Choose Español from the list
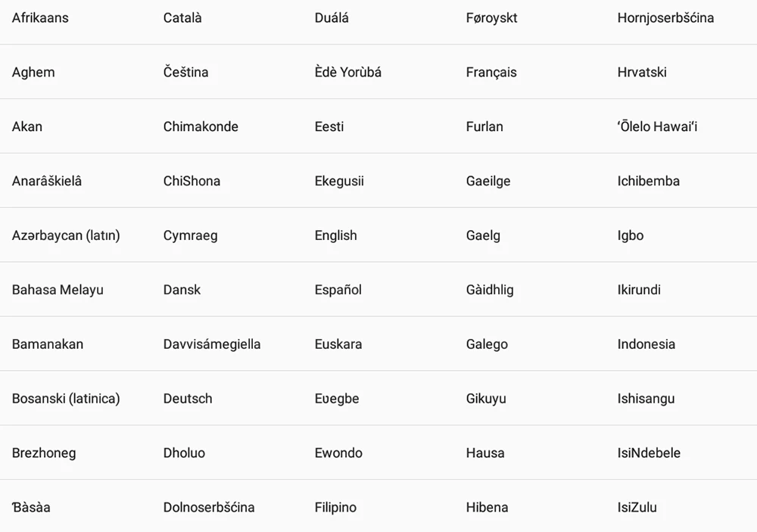757x532 pixels. click(338, 290)
